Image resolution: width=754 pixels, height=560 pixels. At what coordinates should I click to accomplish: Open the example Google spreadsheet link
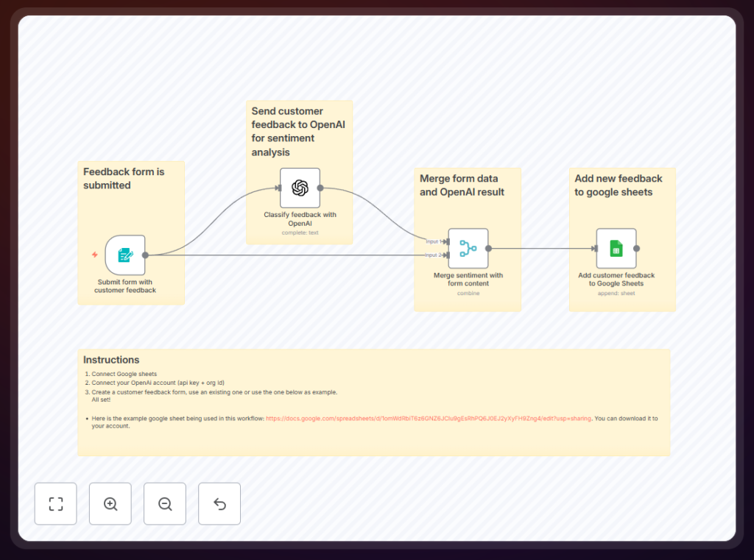[x=429, y=418]
